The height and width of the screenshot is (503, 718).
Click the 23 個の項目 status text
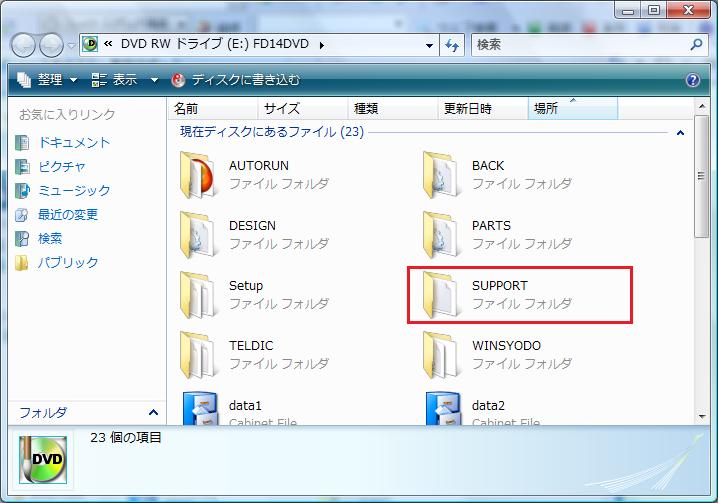(126, 437)
